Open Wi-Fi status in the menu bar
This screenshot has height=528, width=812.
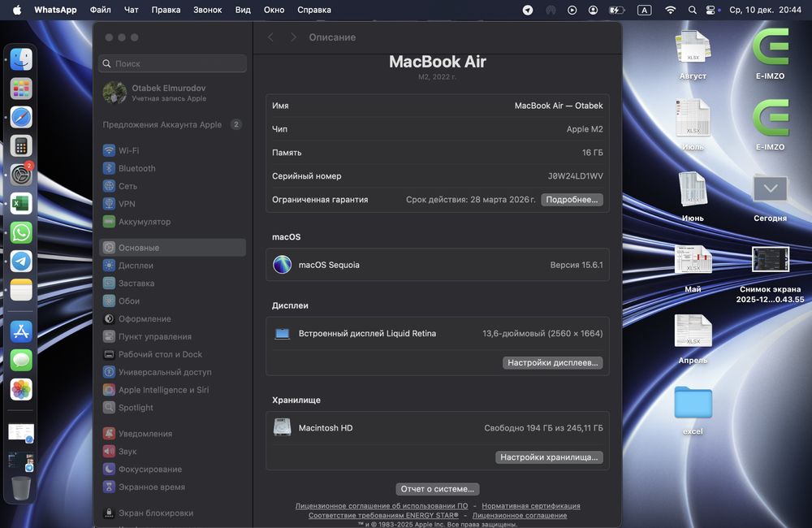(x=670, y=10)
